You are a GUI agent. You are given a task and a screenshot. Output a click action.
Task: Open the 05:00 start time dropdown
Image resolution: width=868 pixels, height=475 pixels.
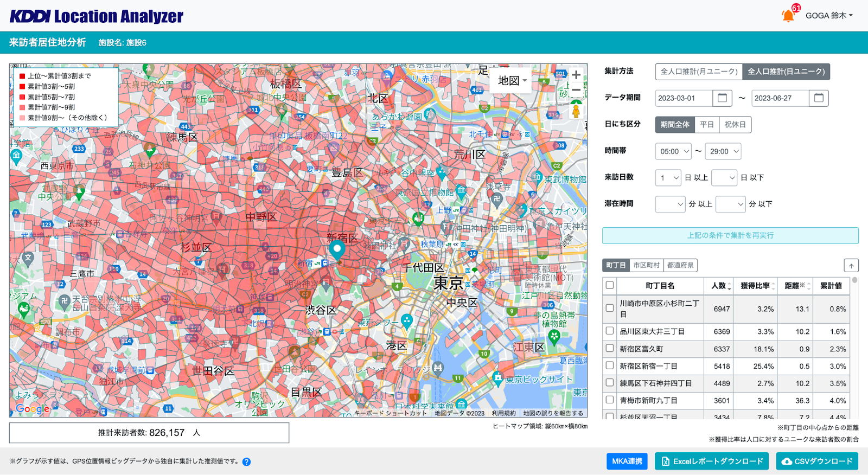coord(673,151)
